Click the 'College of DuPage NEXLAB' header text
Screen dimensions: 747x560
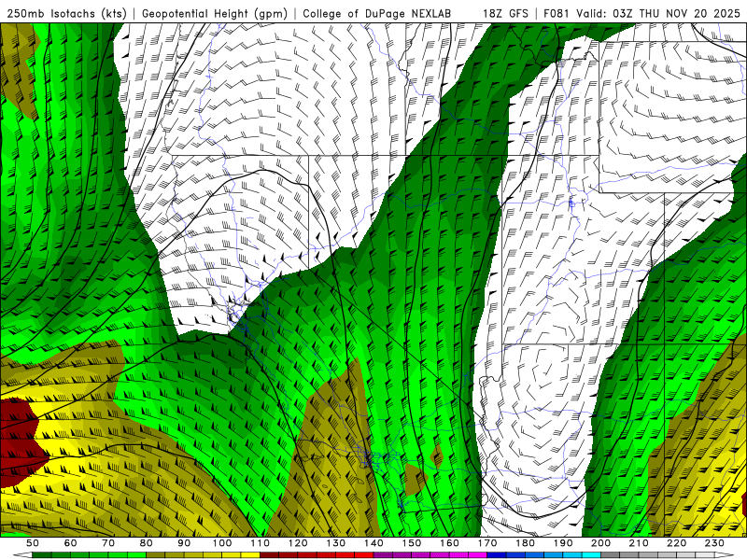tap(376, 14)
